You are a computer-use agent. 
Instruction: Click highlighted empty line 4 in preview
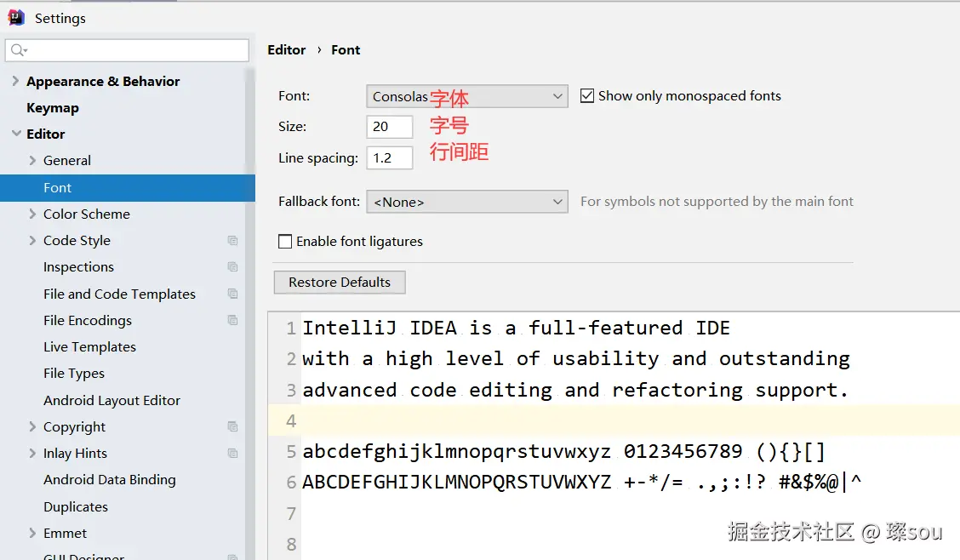tap(614, 420)
